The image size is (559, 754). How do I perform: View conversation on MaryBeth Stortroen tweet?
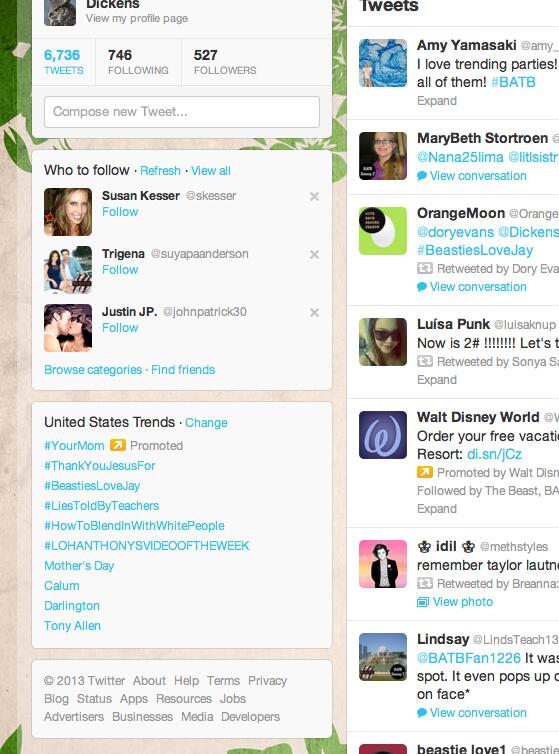478,176
